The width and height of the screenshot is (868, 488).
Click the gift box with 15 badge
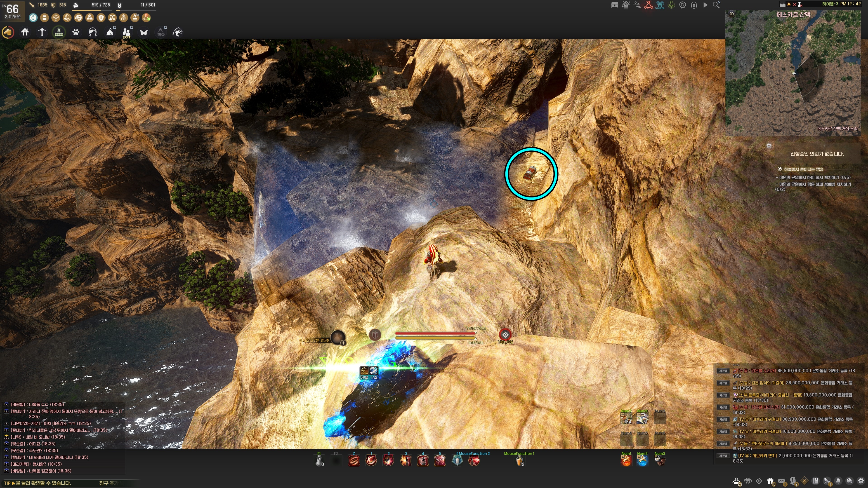pos(770,481)
